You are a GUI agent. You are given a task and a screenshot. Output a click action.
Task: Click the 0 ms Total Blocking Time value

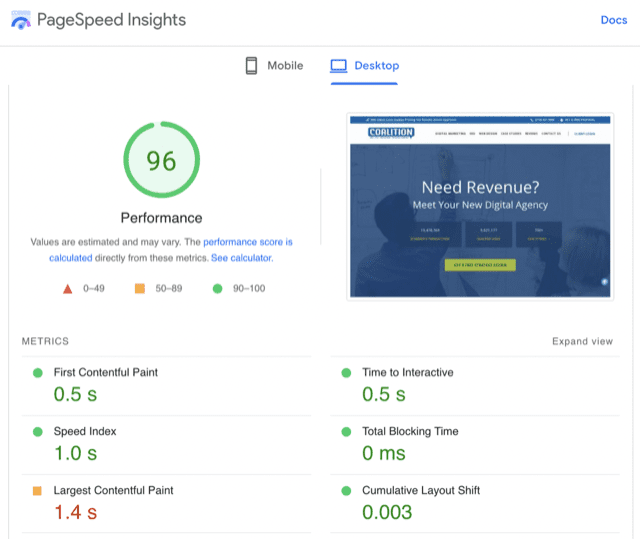point(384,453)
